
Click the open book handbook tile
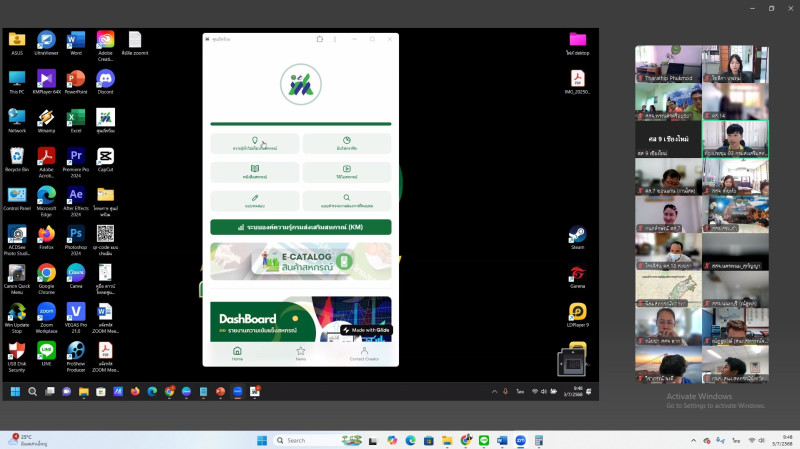tap(255, 172)
